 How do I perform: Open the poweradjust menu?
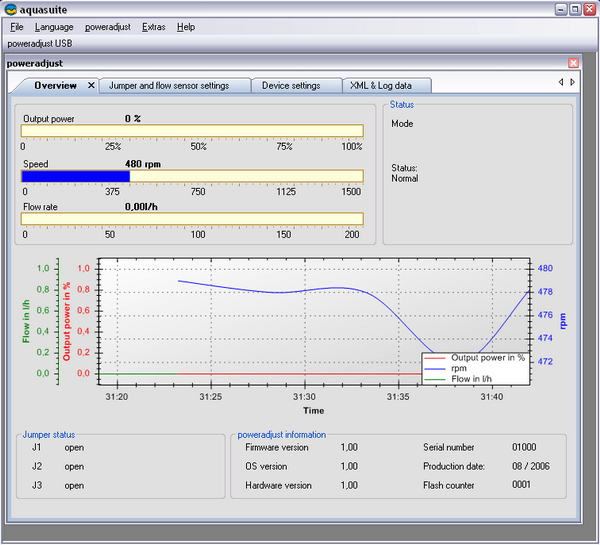tap(108, 27)
